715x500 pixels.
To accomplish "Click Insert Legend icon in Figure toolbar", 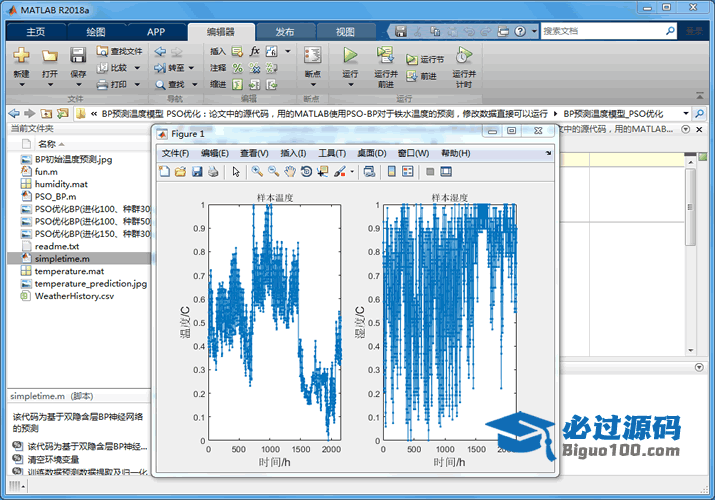I will tap(408, 172).
